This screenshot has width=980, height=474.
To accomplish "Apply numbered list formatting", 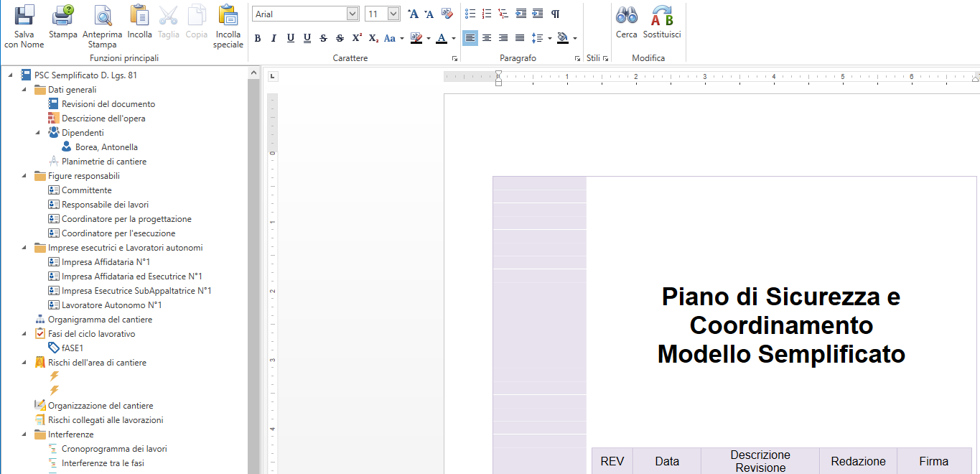I will (x=487, y=14).
